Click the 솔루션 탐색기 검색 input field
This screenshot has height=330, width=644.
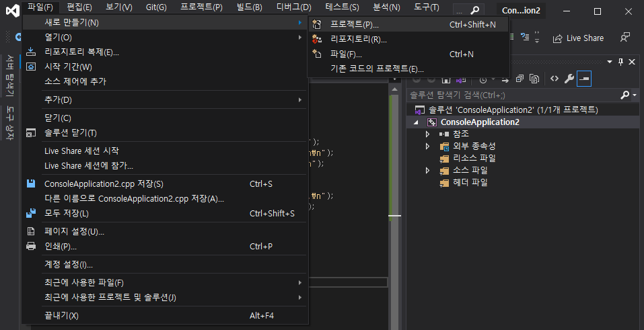(x=513, y=95)
